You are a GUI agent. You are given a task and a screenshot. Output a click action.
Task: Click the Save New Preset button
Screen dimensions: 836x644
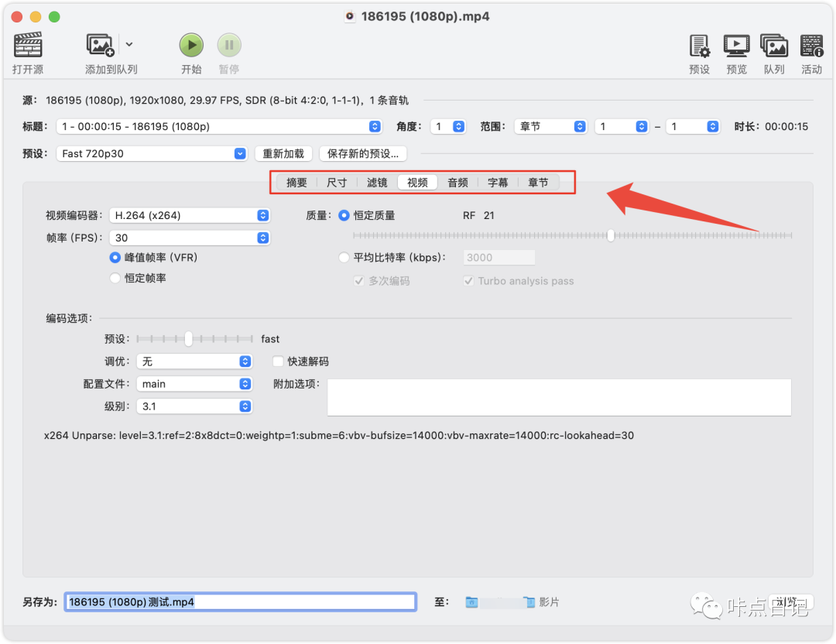[363, 154]
